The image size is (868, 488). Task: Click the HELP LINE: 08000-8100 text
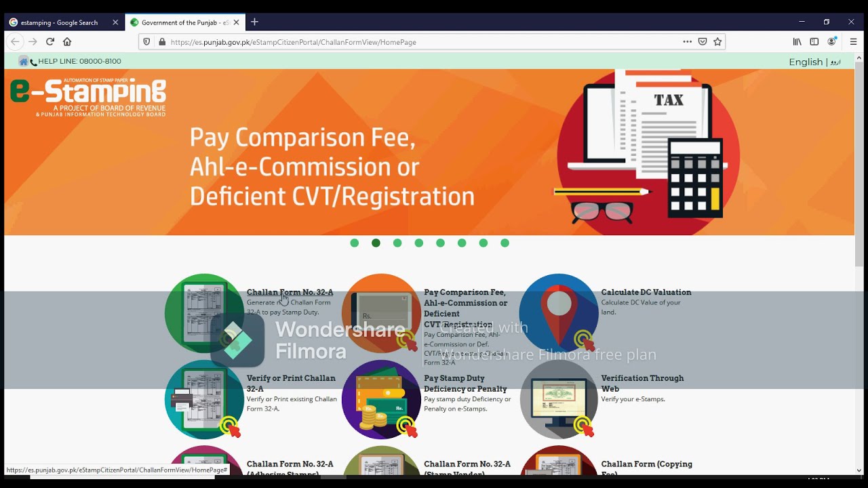tap(79, 62)
